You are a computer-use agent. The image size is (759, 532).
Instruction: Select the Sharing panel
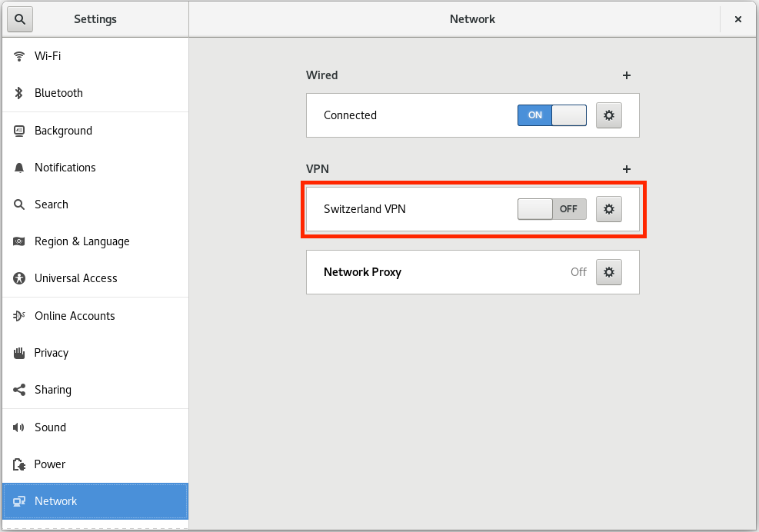point(95,391)
